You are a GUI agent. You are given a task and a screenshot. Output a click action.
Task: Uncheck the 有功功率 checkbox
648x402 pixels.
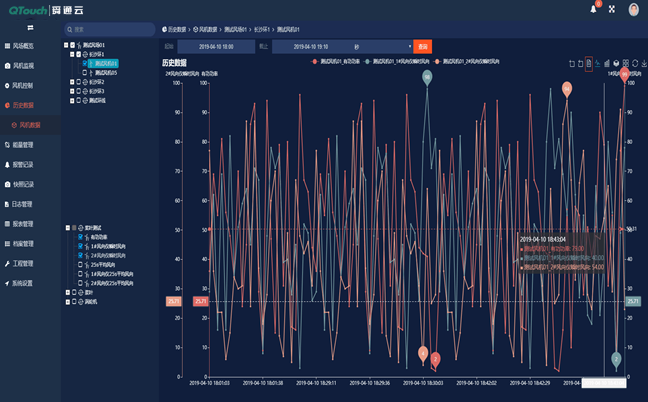pyautogui.click(x=82, y=236)
